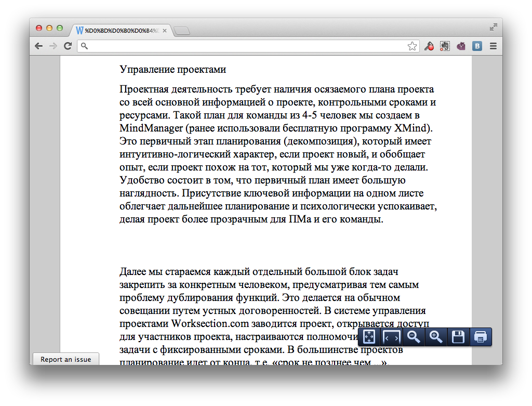
Task: Open the VK browser extension
Action: (476, 46)
